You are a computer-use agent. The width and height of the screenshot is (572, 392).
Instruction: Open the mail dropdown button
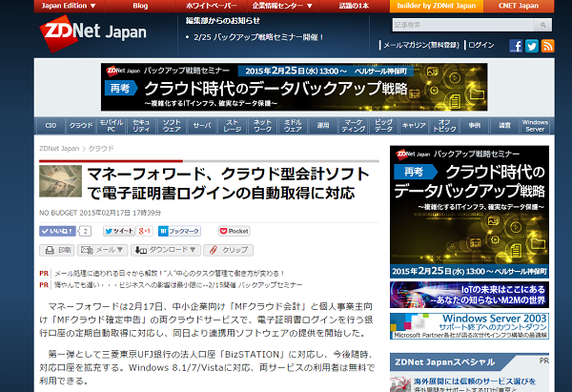pos(102,250)
